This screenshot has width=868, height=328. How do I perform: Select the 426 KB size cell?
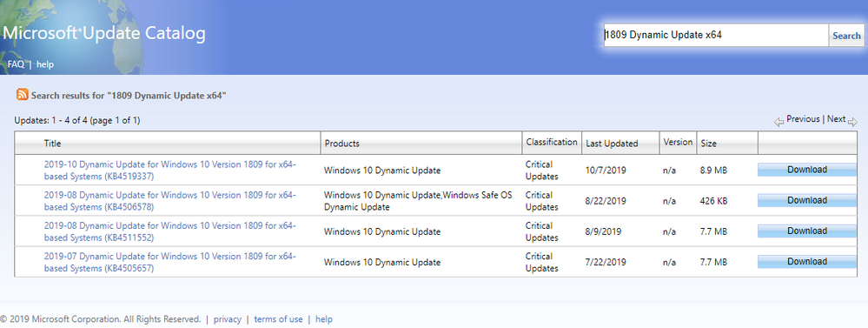(713, 201)
